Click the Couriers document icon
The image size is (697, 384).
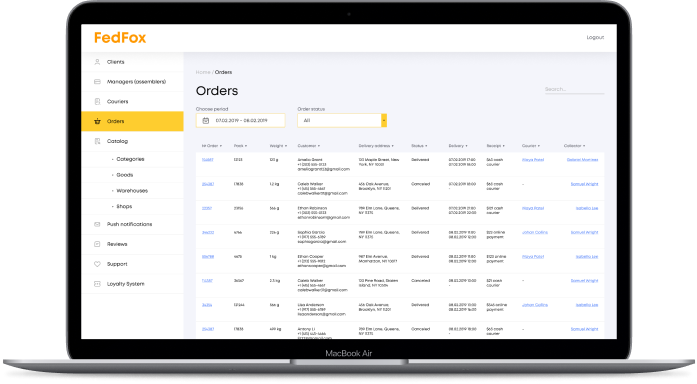97,102
